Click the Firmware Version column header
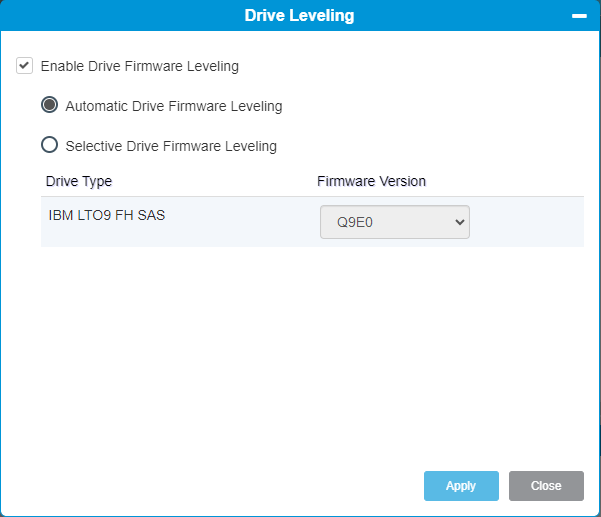The image size is (601, 517). 371,181
